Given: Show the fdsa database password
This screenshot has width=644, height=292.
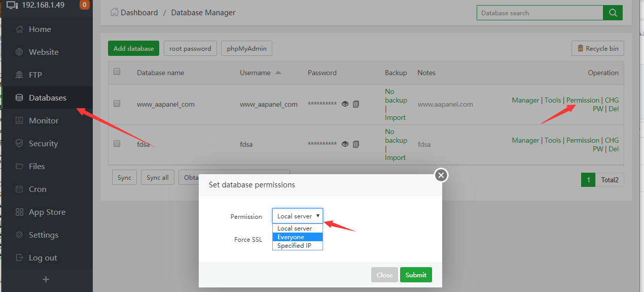Looking at the screenshot, I should 345,144.
